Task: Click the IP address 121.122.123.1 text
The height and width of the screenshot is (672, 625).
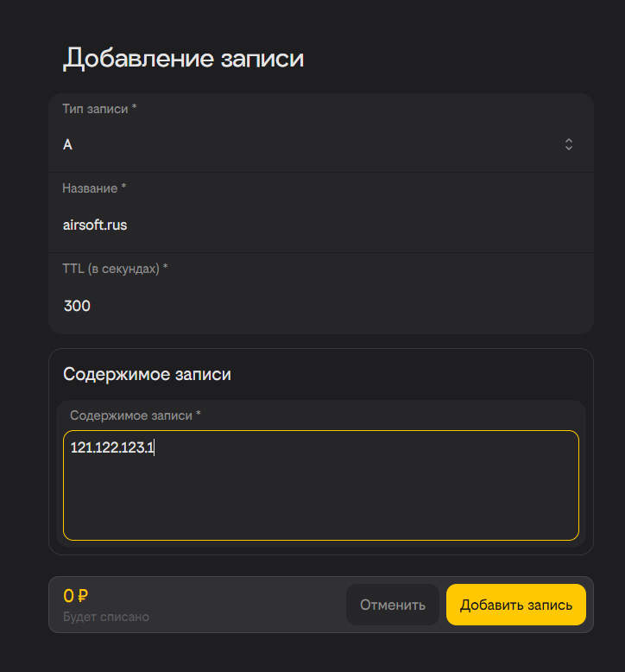Action: click(x=111, y=447)
